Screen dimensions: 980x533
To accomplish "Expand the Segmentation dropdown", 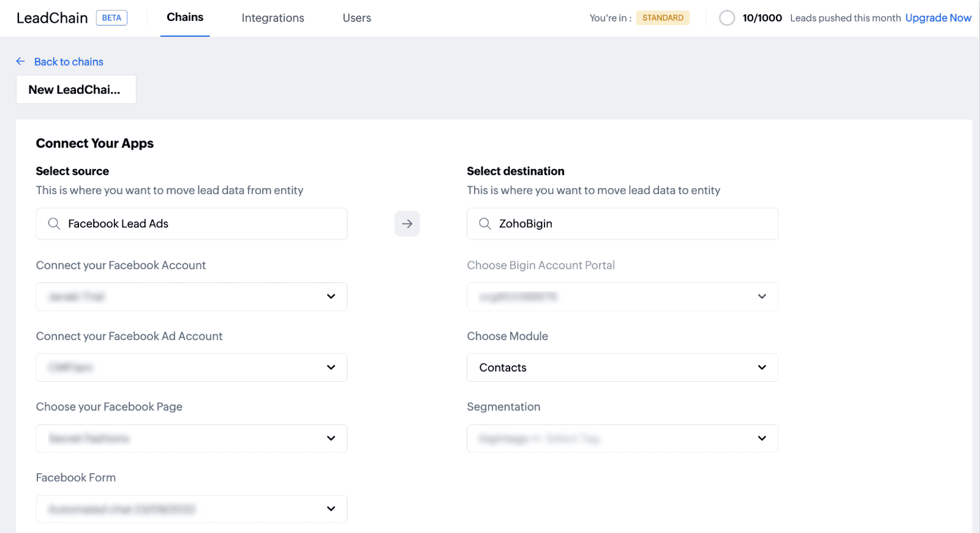I will (x=622, y=439).
